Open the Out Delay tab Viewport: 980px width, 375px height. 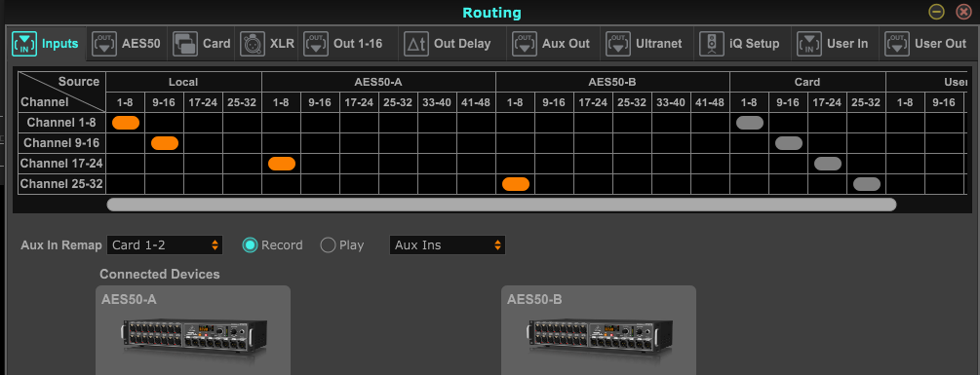[451, 44]
